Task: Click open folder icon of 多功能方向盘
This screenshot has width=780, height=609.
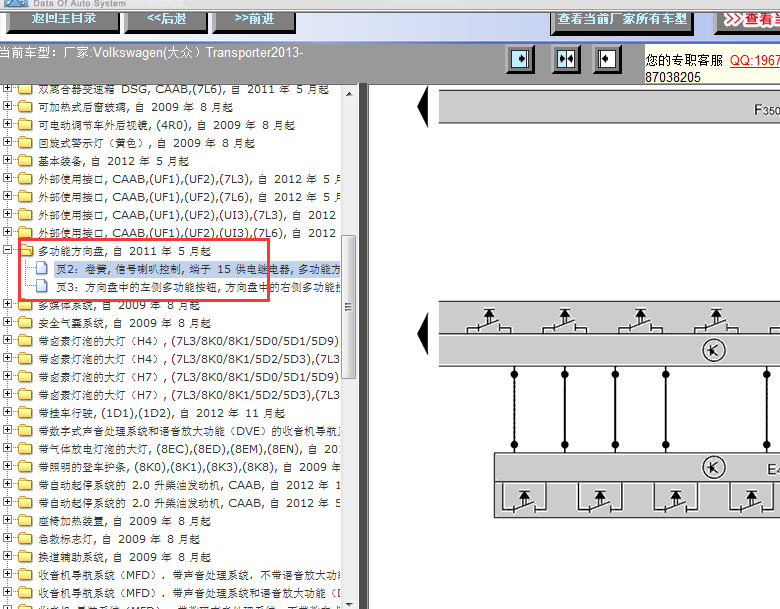Action: point(25,250)
